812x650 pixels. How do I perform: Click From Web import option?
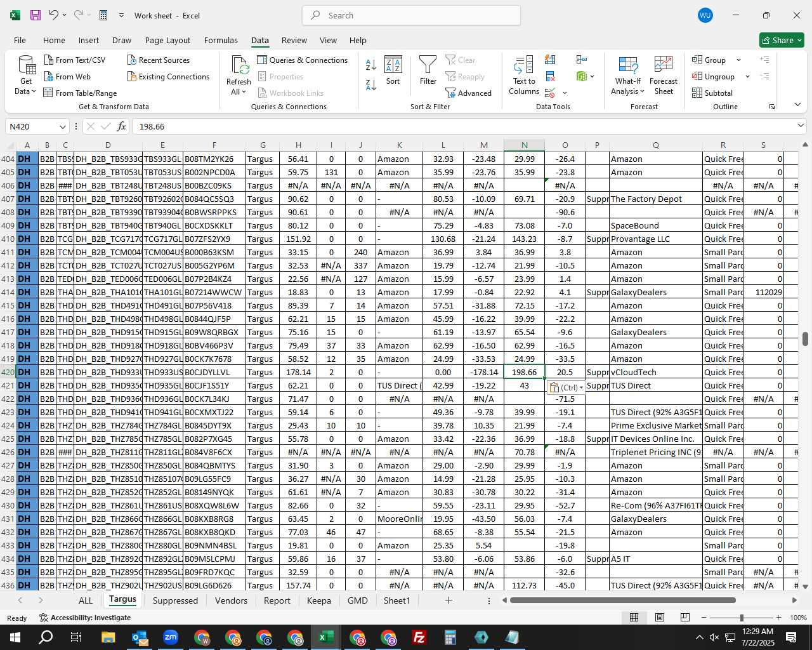pyautogui.click(x=68, y=76)
